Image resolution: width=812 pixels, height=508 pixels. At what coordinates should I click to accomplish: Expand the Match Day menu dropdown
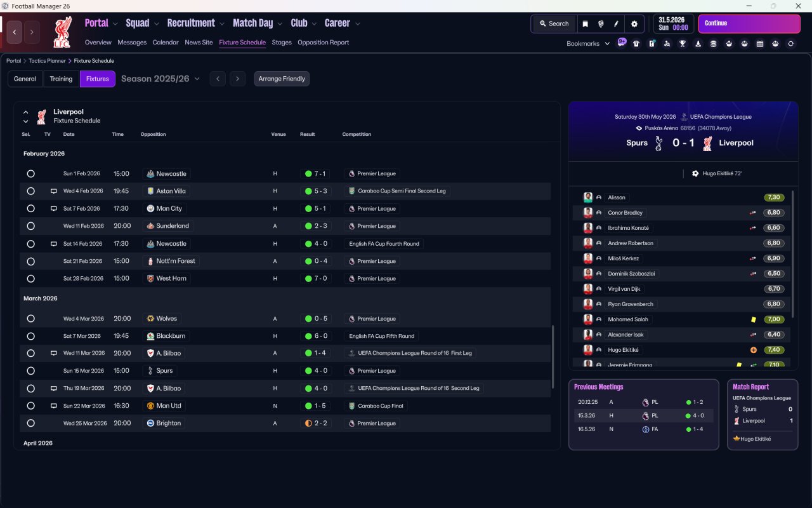pyautogui.click(x=280, y=23)
